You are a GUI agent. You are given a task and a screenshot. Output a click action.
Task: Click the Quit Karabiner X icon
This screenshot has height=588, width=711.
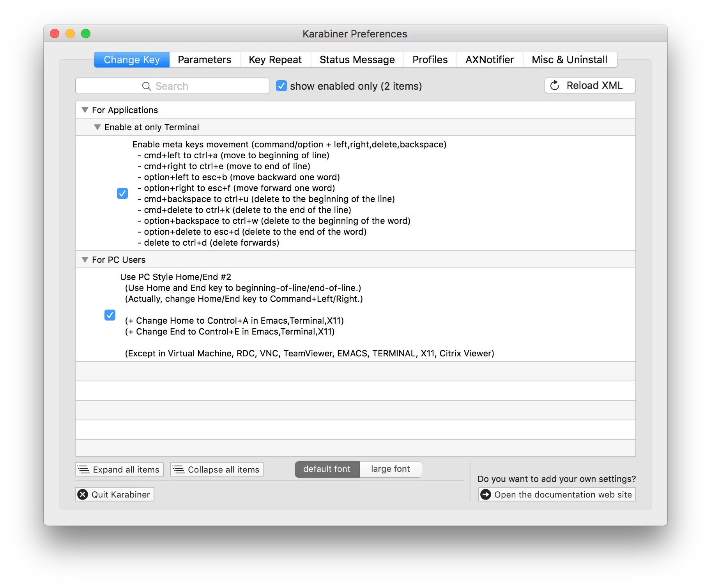click(83, 494)
